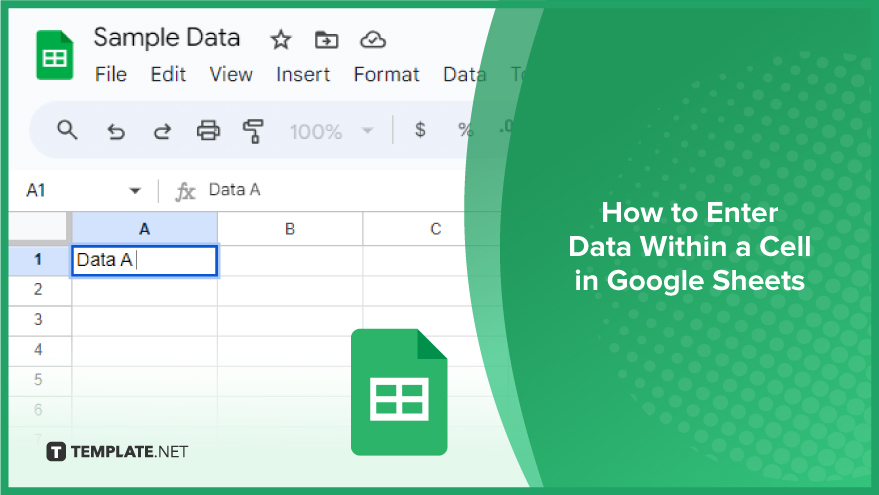This screenshot has height=495, width=879.
Task: Expand the name box dropdown arrow
Action: pos(135,191)
